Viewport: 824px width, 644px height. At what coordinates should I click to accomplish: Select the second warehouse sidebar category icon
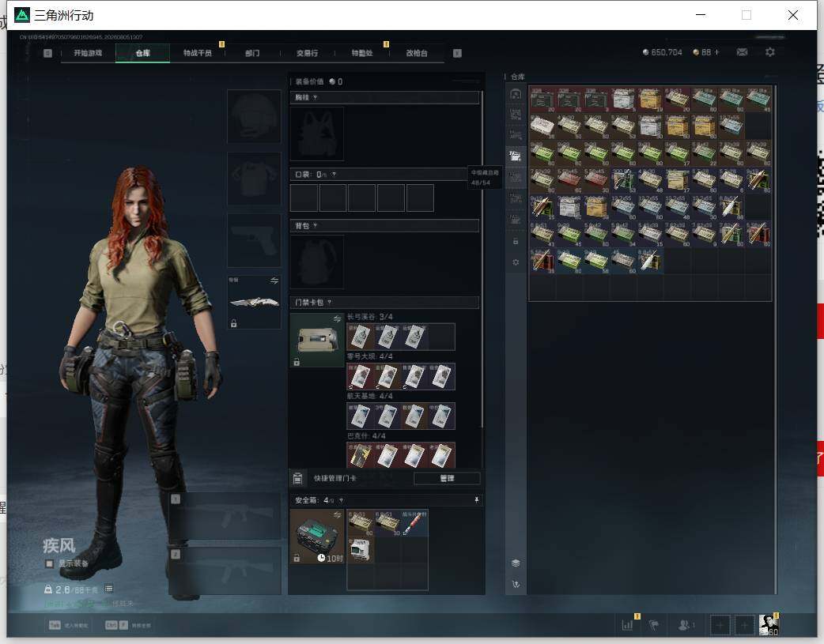(x=516, y=114)
